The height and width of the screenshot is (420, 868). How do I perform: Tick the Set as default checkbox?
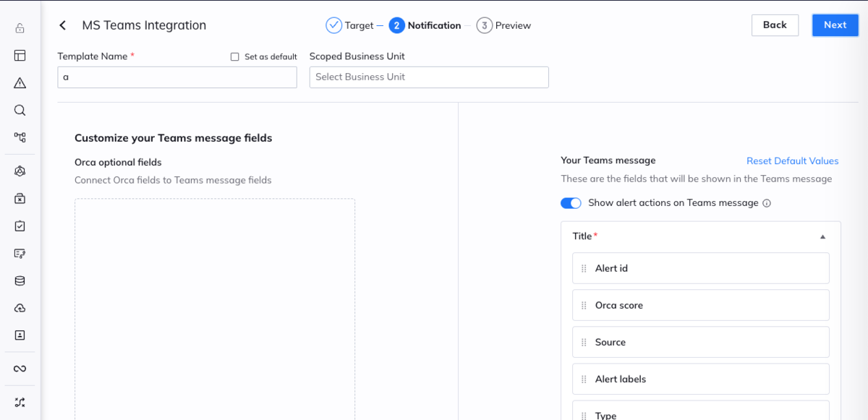click(234, 57)
